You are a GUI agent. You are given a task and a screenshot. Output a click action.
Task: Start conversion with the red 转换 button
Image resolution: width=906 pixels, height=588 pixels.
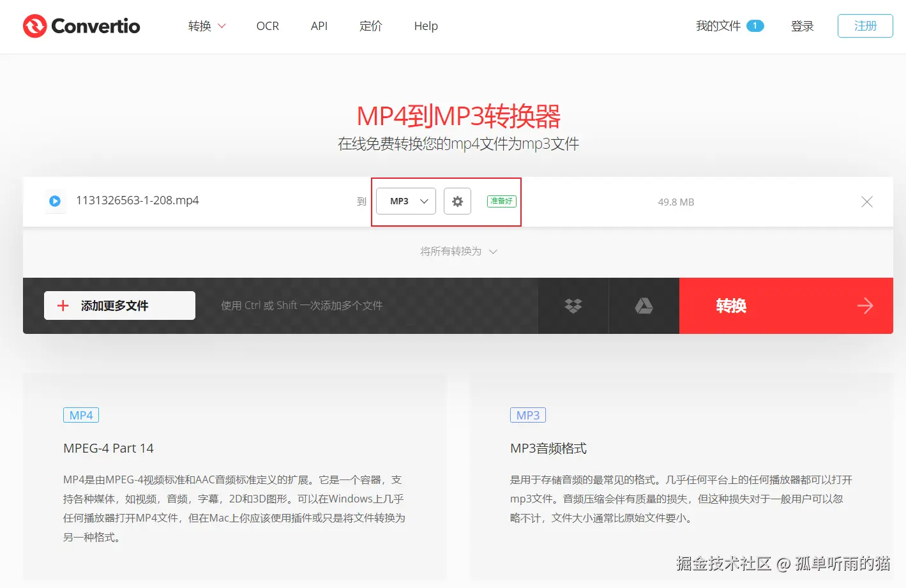[x=786, y=306]
